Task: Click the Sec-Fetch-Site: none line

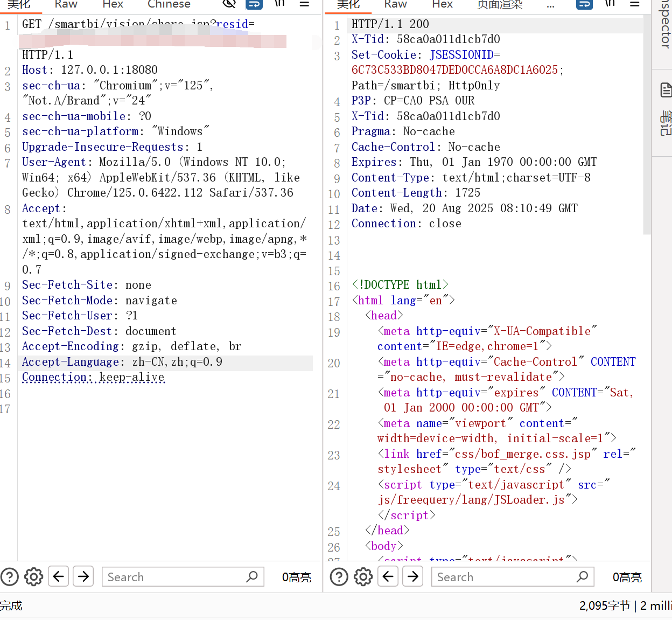Action: click(87, 285)
